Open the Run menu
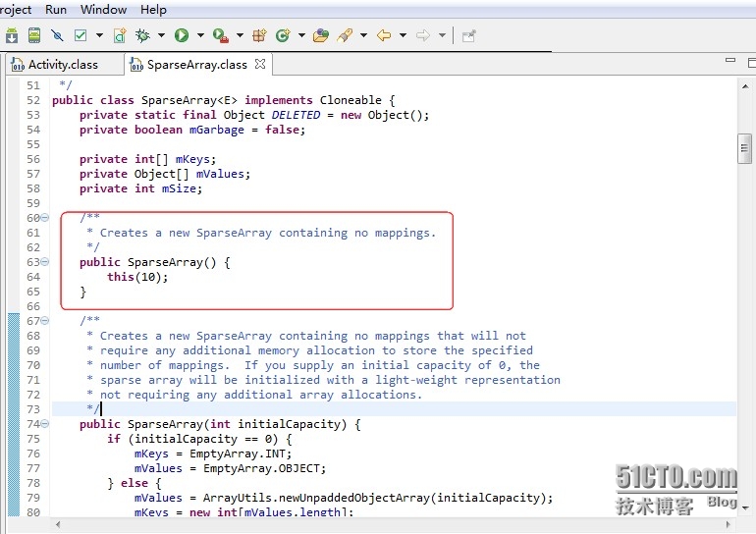 (56, 9)
